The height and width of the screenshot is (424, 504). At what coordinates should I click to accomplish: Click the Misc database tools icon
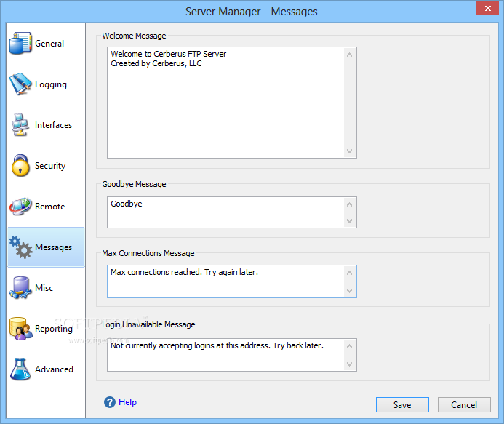(20, 288)
